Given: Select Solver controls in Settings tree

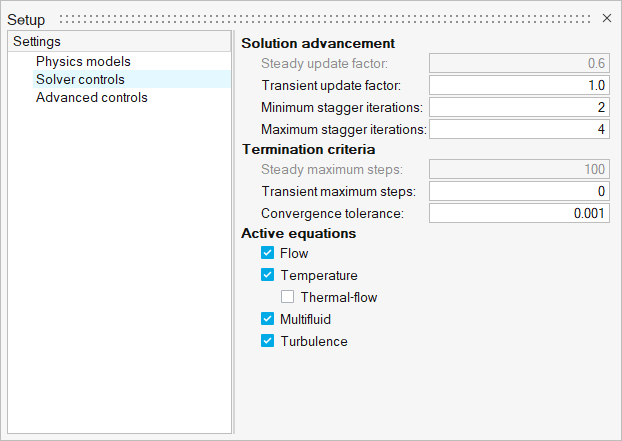Looking at the screenshot, I should tap(80, 79).
